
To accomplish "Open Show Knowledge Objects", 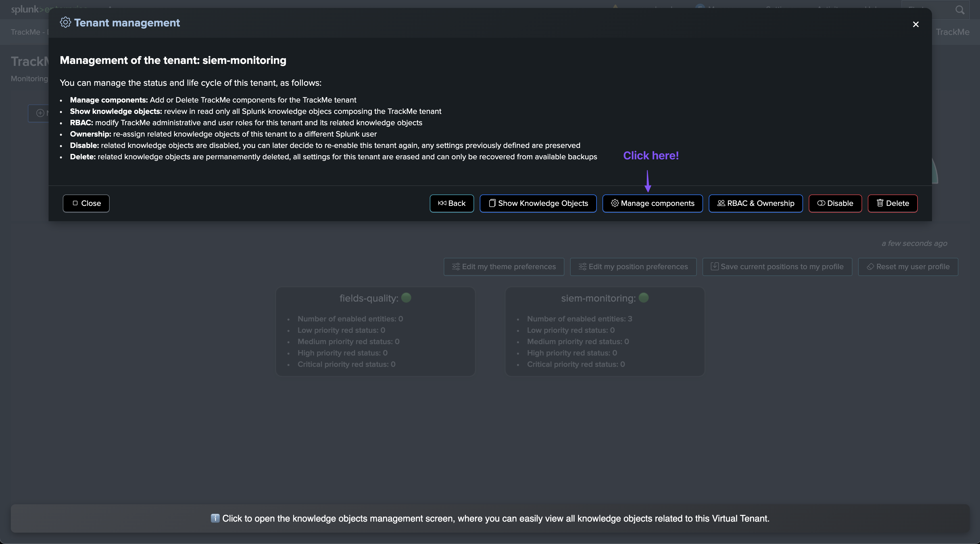I will (538, 203).
